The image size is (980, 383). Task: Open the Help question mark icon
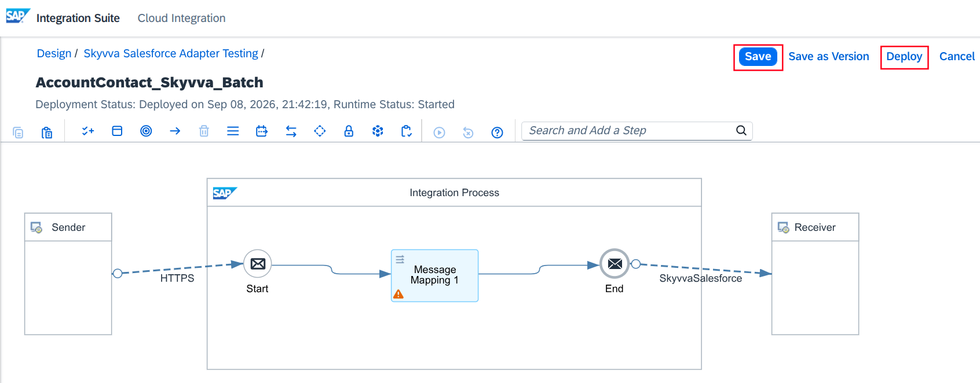point(497,132)
